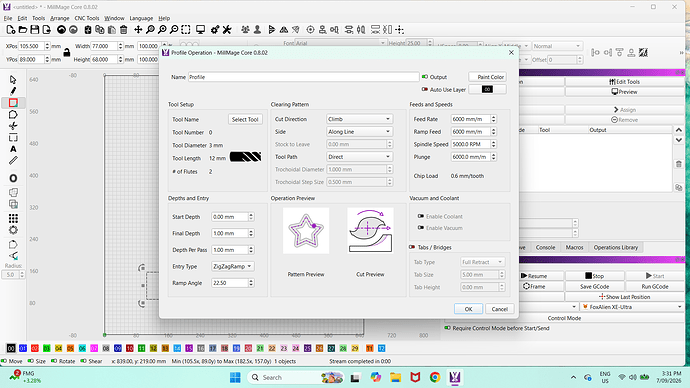Click the Pattern Preview star thumbnail

tap(306, 231)
